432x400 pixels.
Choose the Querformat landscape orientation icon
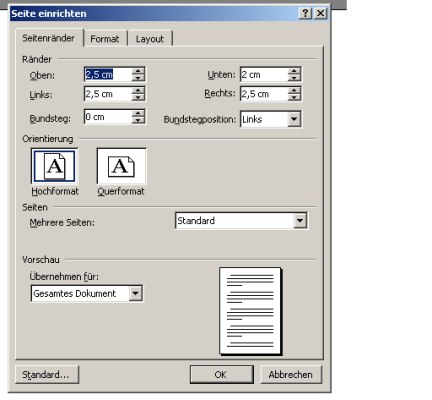121,166
